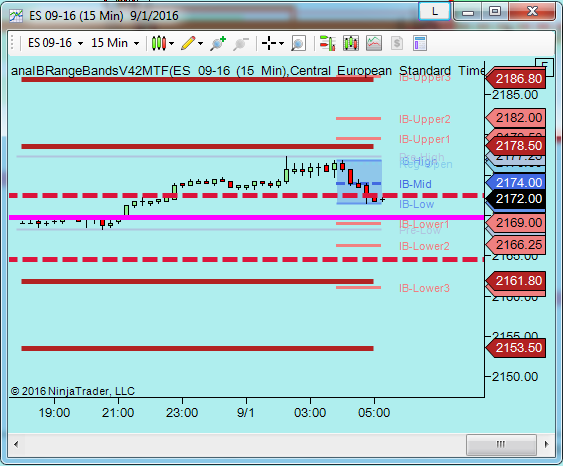The height and width of the screenshot is (466, 563).
Task: Select the IB-Mid line label
Action: pos(415,184)
